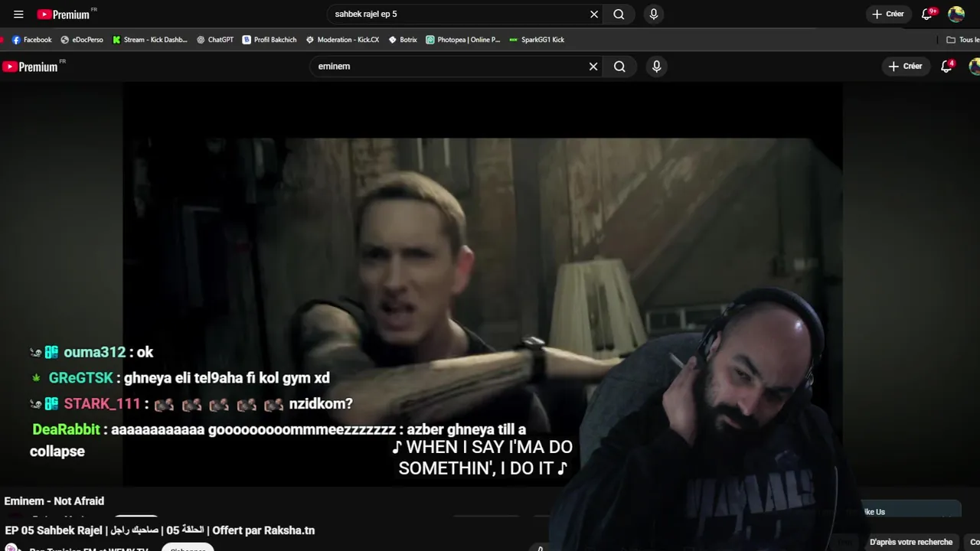This screenshot has height=551, width=980.
Task: Open the 'Tous le...' bookmarks folder
Action: (963, 40)
